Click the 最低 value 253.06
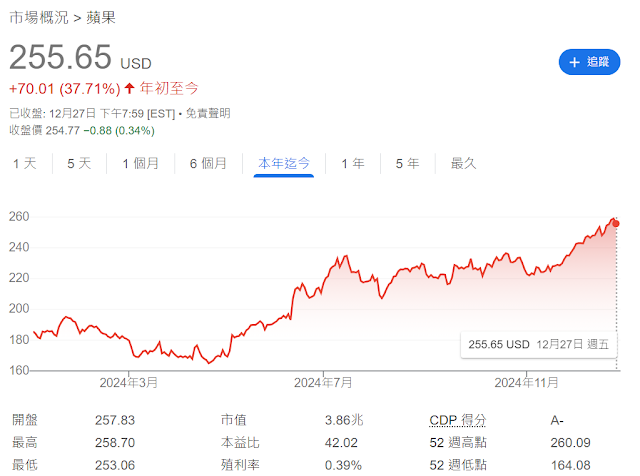640x476 pixels. point(115,465)
